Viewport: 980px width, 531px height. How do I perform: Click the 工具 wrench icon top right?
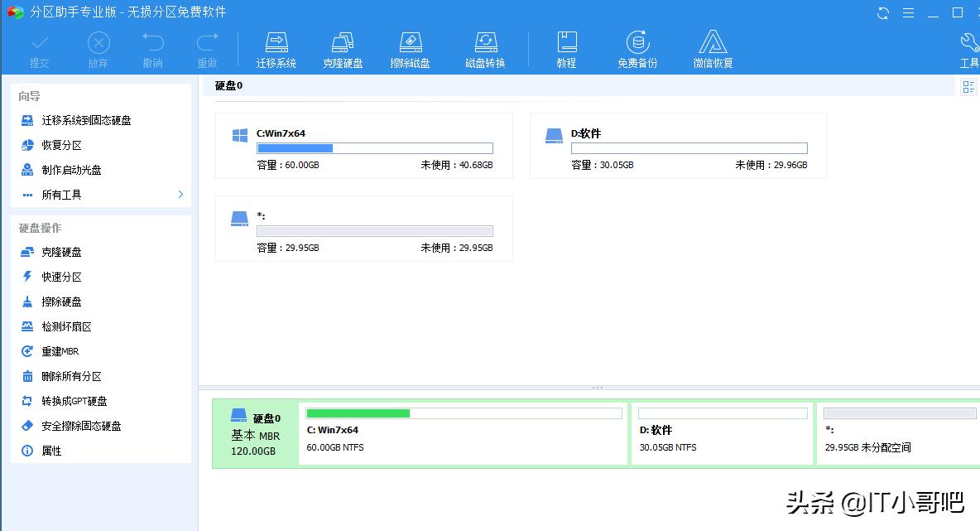(968, 46)
